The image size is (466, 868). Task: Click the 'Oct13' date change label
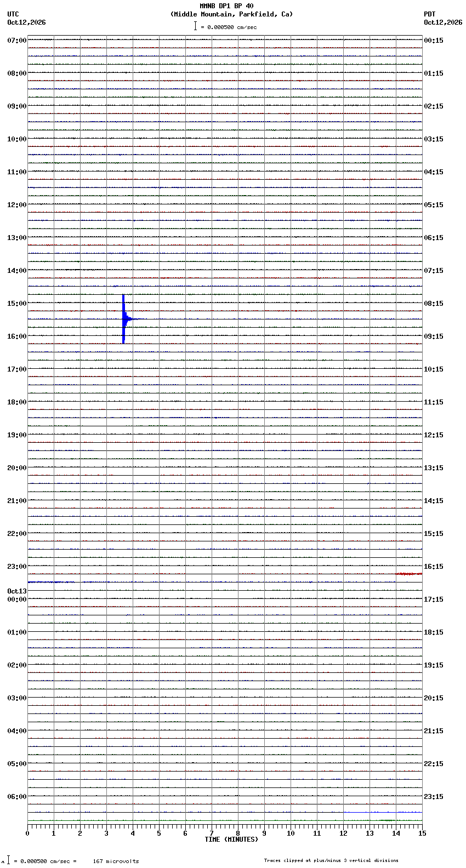pyautogui.click(x=17, y=591)
